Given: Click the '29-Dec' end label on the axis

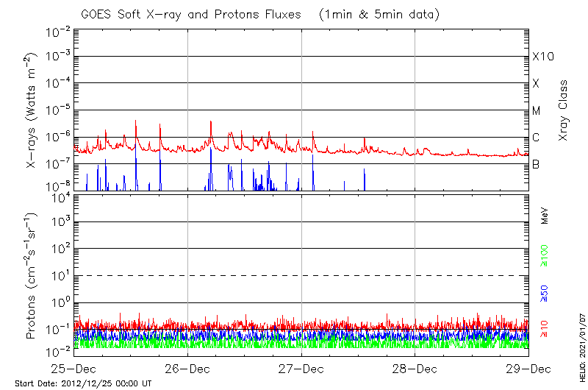Looking at the screenshot, I should pos(528,368).
